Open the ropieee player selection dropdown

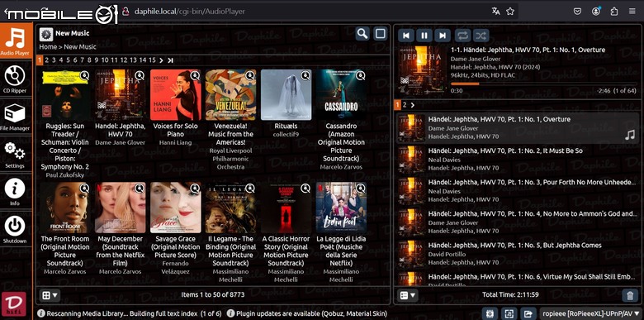[x=590, y=313]
